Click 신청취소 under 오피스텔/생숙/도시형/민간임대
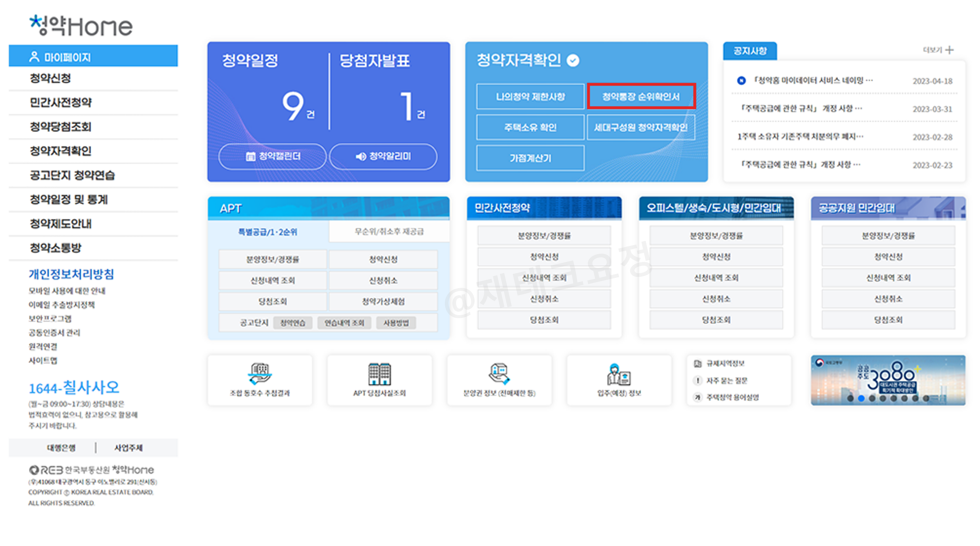 [x=716, y=299]
